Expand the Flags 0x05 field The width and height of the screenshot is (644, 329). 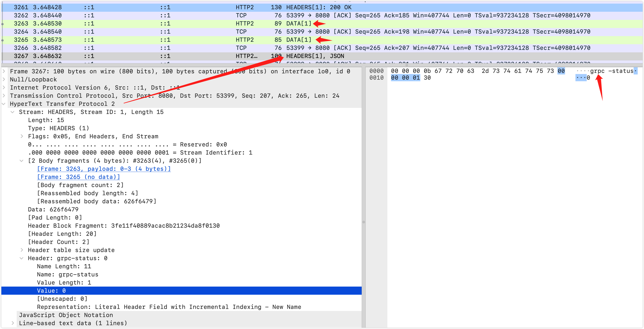tap(22, 136)
